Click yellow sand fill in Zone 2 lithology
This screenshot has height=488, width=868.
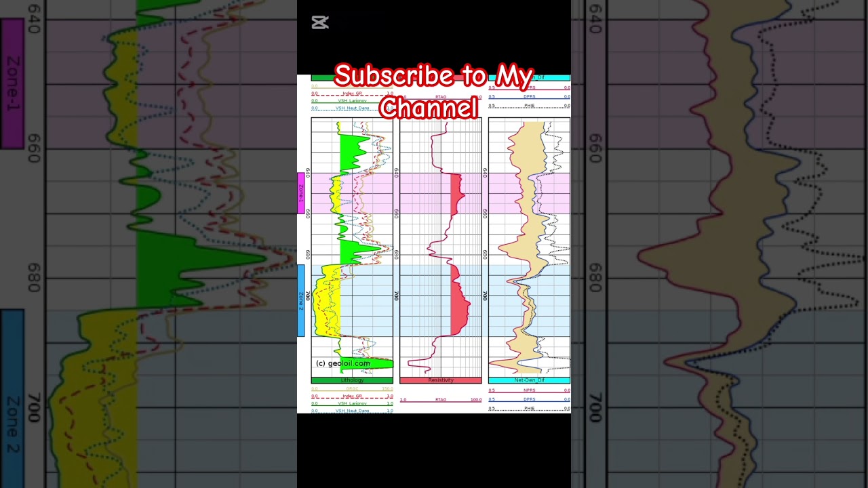click(327, 302)
